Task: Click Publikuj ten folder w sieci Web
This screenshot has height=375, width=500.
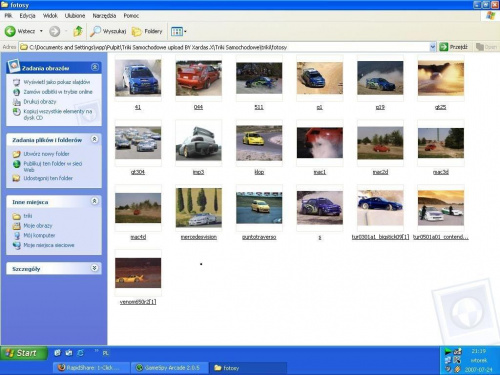Action: (52, 166)
